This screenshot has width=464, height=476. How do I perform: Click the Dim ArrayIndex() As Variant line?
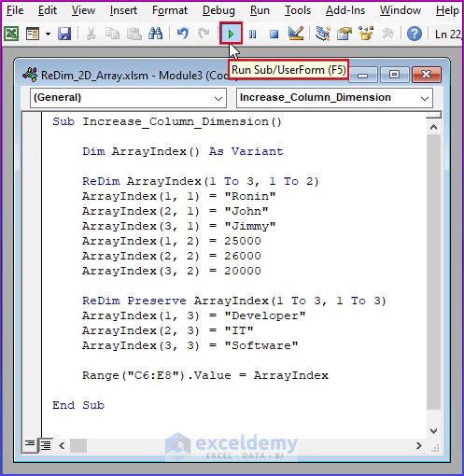click(183, 151)
